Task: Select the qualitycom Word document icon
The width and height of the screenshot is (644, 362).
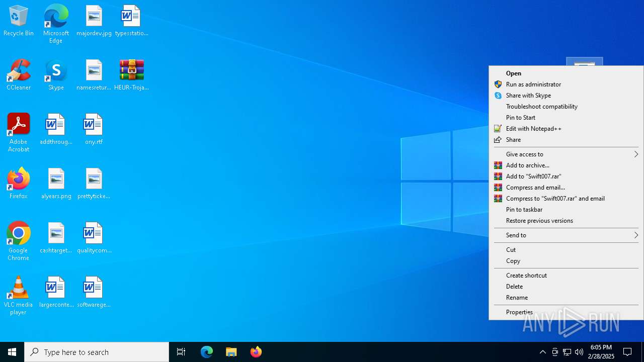Action: pos(94,238)
